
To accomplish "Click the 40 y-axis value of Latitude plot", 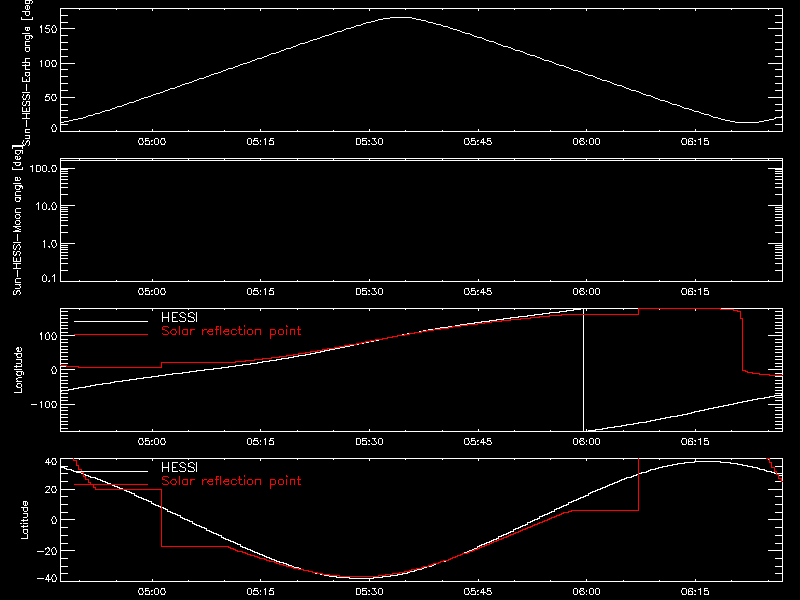I will [x=51, y=462].
